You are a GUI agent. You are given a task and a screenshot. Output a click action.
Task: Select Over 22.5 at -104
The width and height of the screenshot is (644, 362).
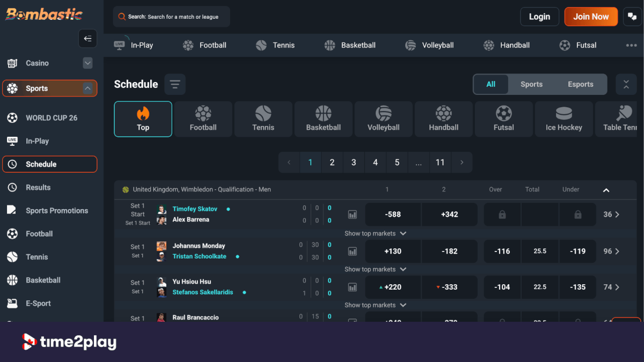click(x=502, y=287)
